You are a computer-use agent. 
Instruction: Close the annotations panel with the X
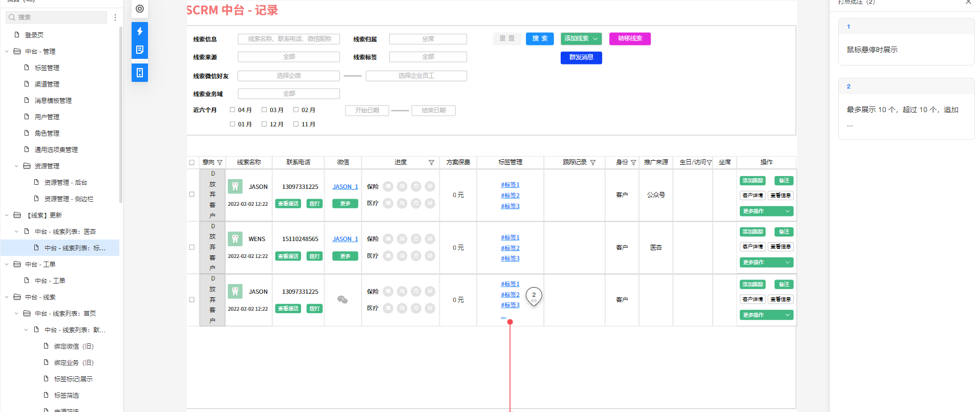[x=968, y=2]
